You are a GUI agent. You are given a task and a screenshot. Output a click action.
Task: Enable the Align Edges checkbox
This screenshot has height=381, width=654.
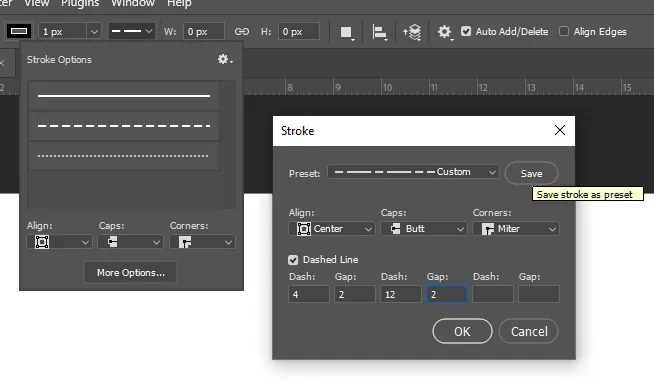(x=563, y=31)
